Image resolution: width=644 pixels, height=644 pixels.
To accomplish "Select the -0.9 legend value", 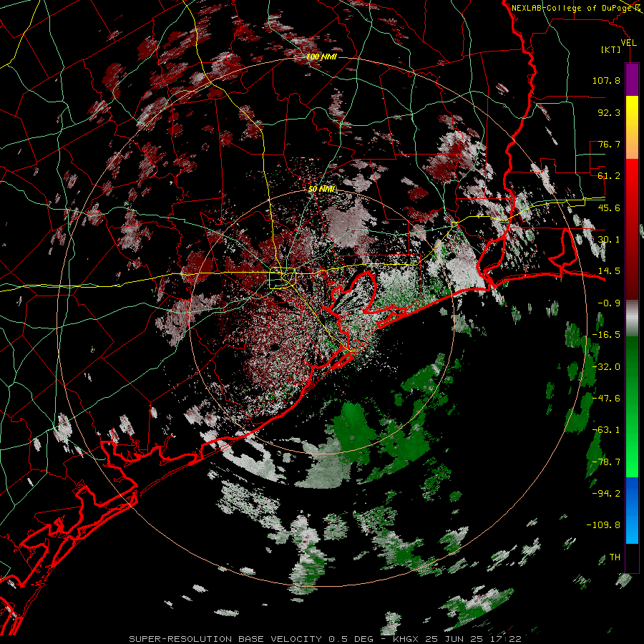I will (609, 303).
